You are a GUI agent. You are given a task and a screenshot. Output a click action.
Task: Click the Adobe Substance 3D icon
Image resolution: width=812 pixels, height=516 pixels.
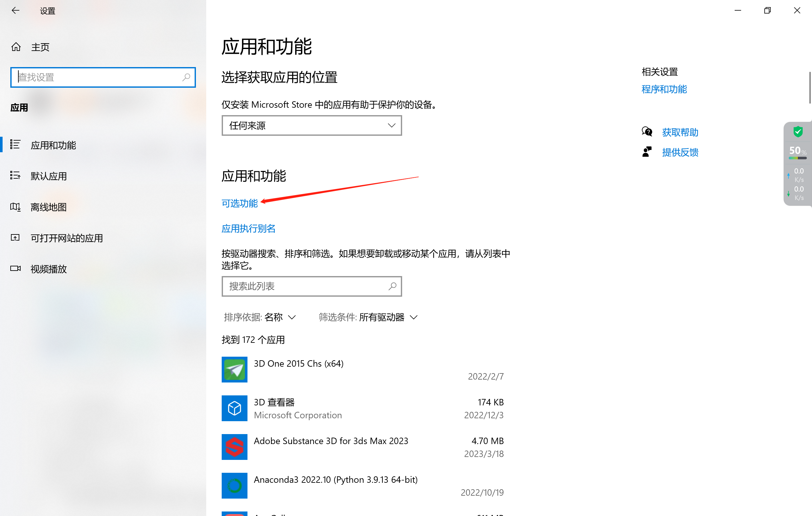(x=234, y=447)
